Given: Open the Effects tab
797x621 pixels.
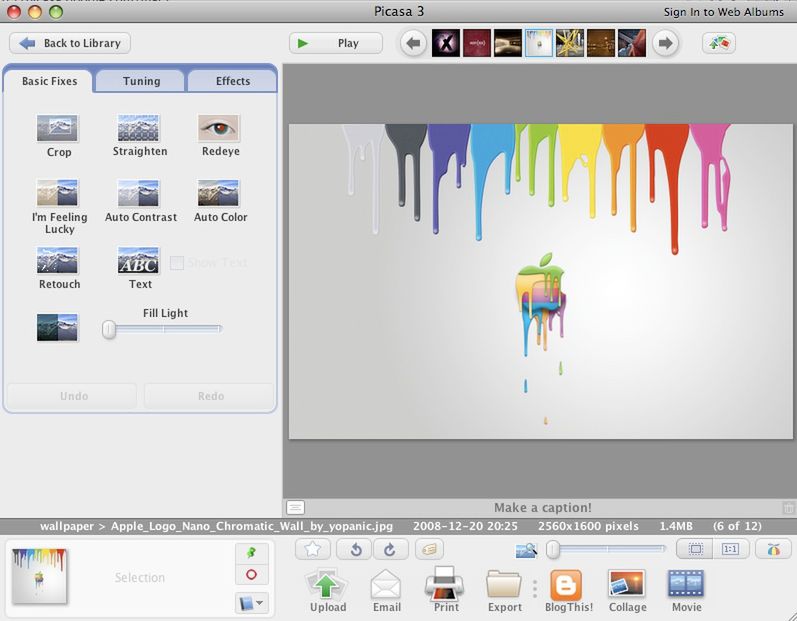Looking at the screenshot, I should tap(233, 81).
